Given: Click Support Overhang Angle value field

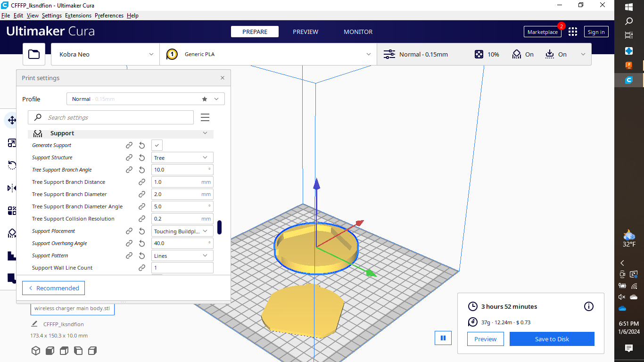Looking at the screenshot, I should (x=182, y=243).
